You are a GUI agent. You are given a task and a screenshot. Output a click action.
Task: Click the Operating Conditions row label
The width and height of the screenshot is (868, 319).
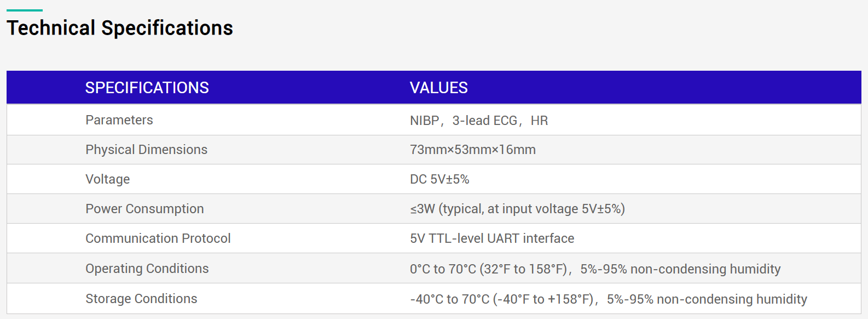[147, 269]
